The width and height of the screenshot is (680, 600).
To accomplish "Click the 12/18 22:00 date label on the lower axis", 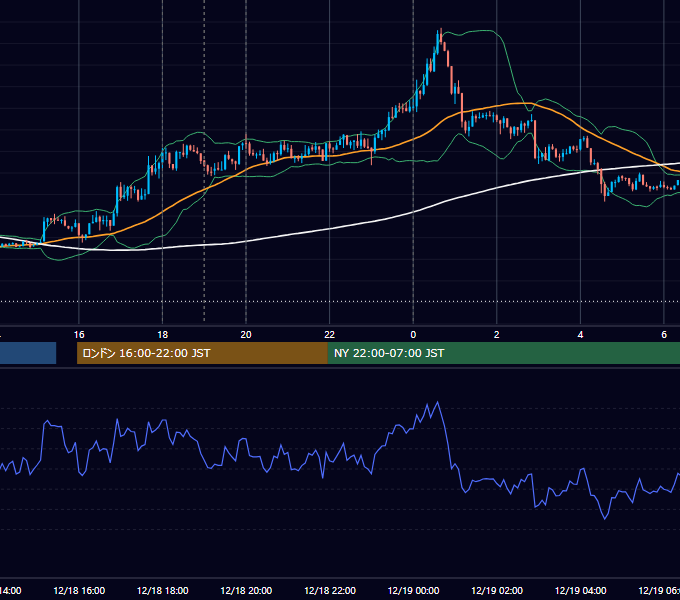I will click(x=330, y=591).
